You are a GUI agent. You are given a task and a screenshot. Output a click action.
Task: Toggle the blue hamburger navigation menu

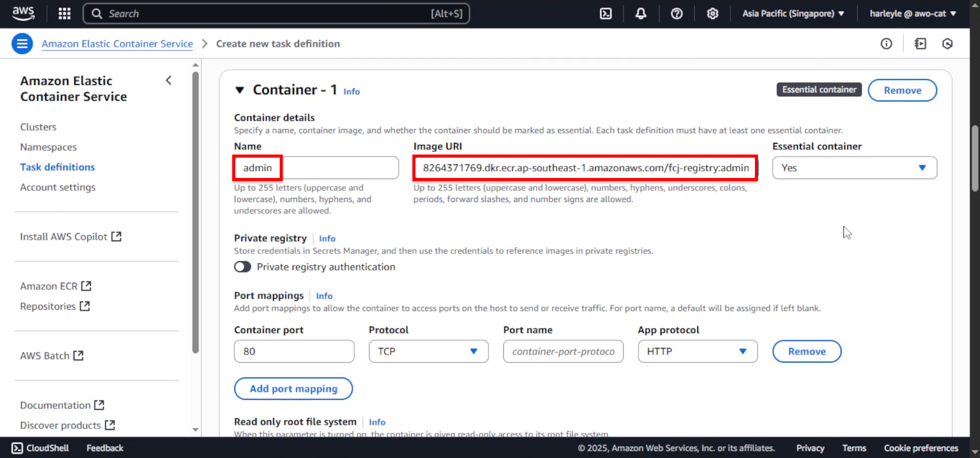22,44
